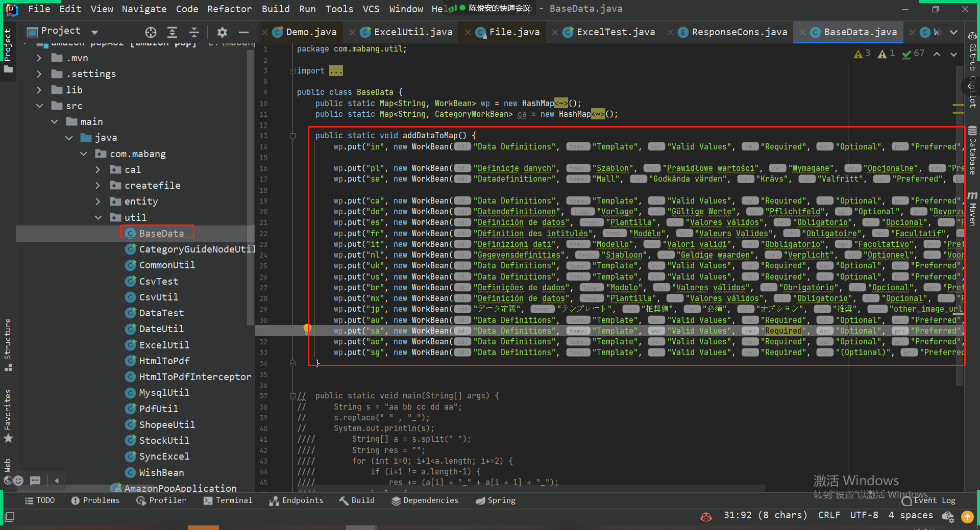Open CsvUtil class in project tree
The height and width of the screenshot is (530, 980).
click(x=158, y=297)
